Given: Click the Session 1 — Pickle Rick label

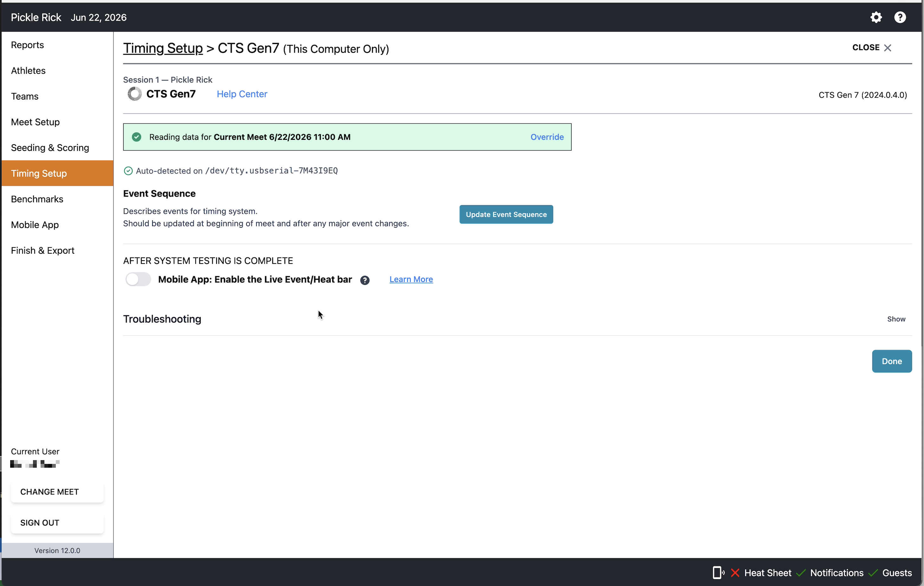Looking at the screenshot, I should pyautogui.click(x=168, y=80).
